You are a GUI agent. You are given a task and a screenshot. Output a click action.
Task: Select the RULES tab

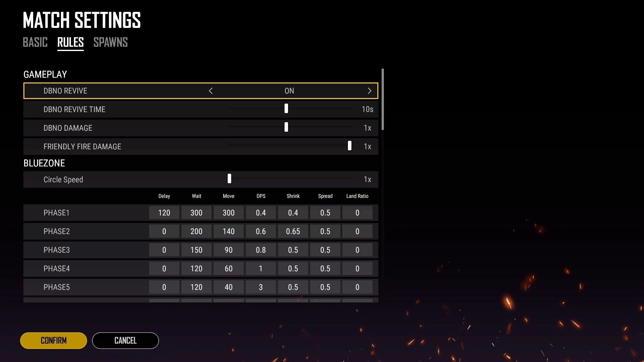point(70,42)
